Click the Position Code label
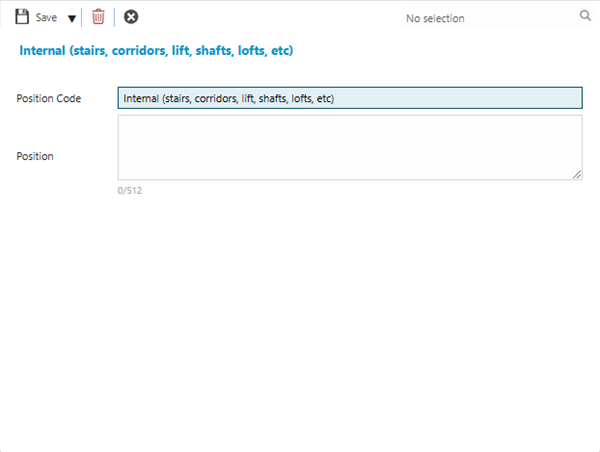This screenshot has width=600, height=452. click(49, 98)
